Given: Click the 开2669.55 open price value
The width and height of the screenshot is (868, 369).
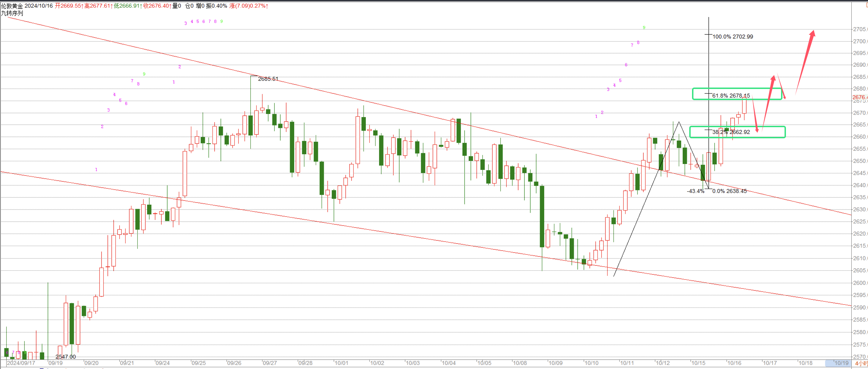Looking at the screenshot, I should click(69, 6).
